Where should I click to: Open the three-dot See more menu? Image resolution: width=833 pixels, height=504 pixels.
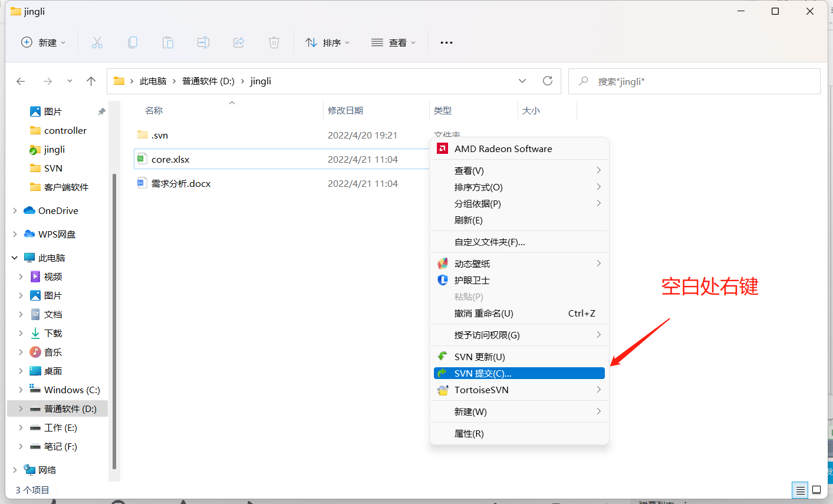[x=446, y=42]
